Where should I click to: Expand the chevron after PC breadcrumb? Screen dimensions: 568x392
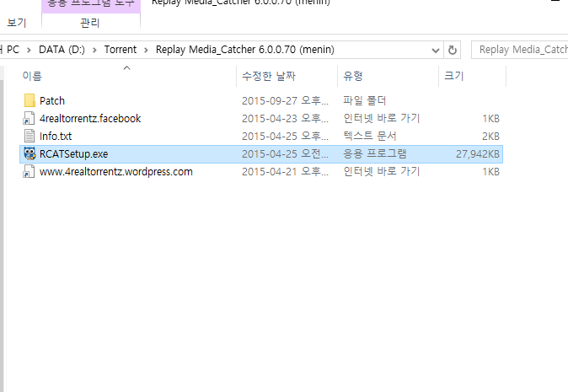tap(29, 50)
